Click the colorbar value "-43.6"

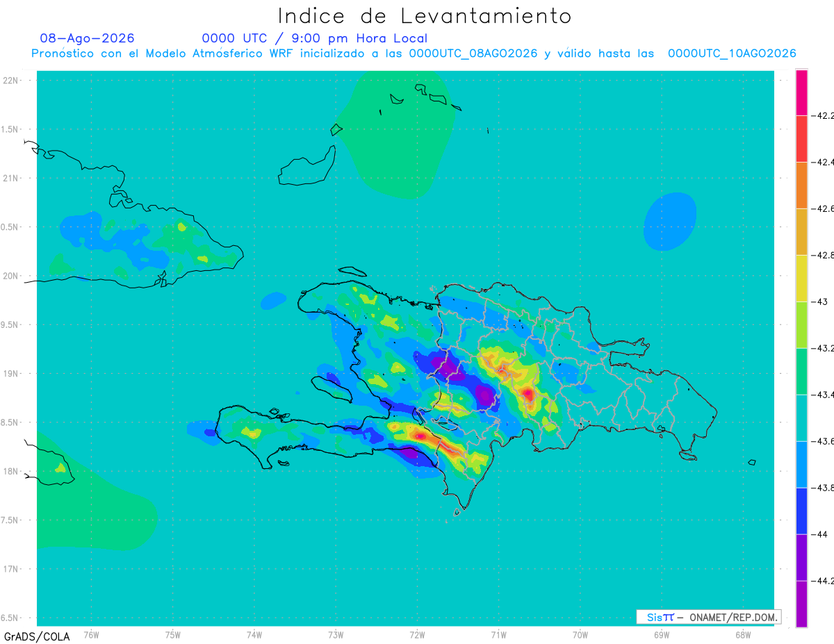pos(824,441)
